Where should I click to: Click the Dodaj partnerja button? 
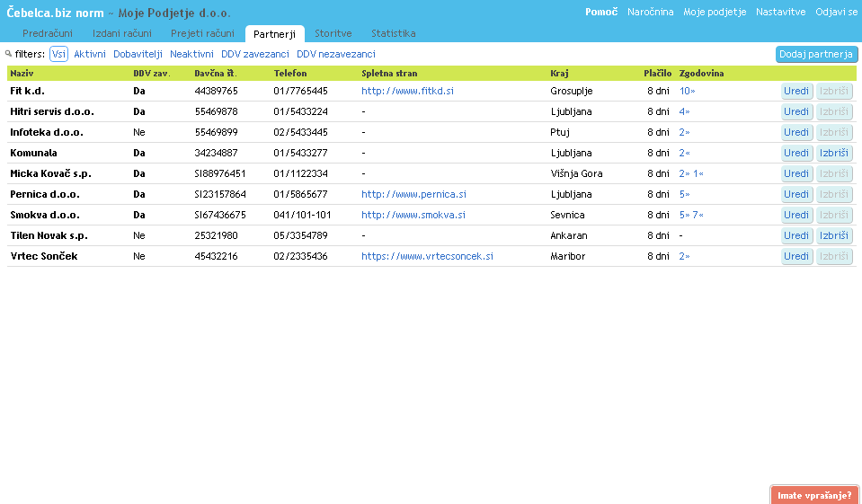click(816, 54)
